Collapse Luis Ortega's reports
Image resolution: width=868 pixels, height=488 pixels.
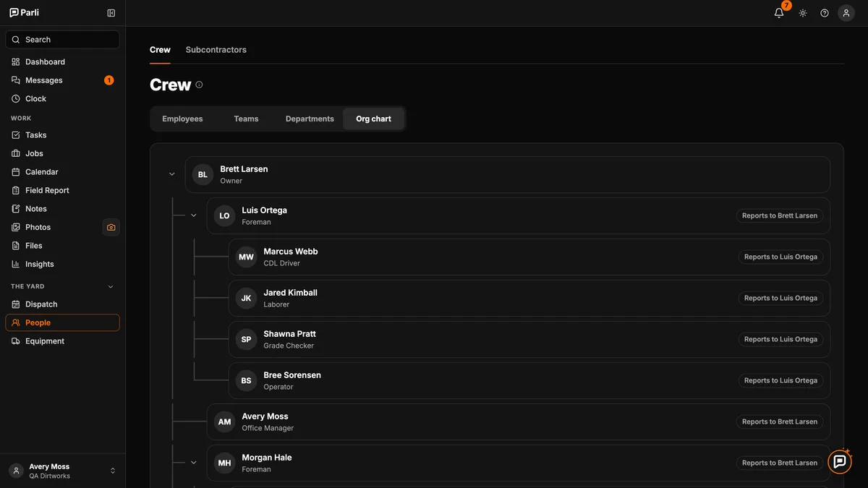point(194,215)
